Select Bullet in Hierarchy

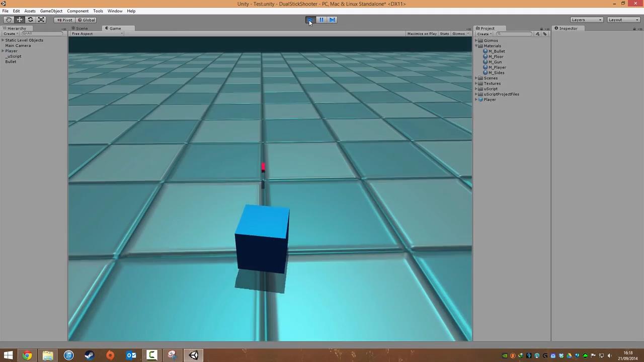(11, 62)
